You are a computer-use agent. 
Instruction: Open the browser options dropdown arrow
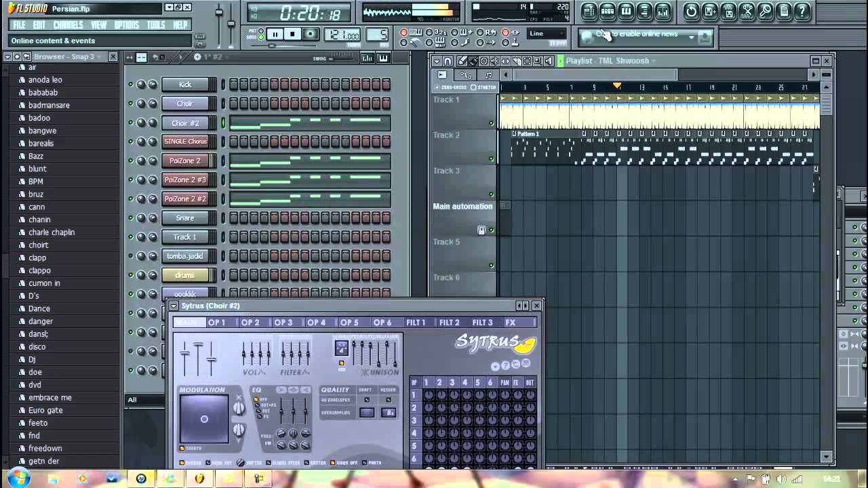[x=7, y=57]
